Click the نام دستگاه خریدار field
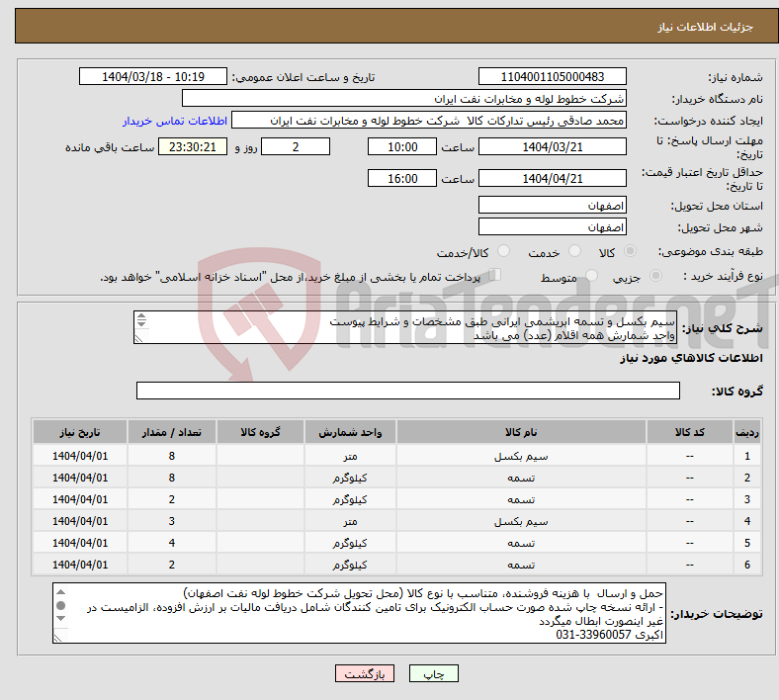The width and height of the screenshot is (779, 700). pyautogui.click(x=404, y=99)
